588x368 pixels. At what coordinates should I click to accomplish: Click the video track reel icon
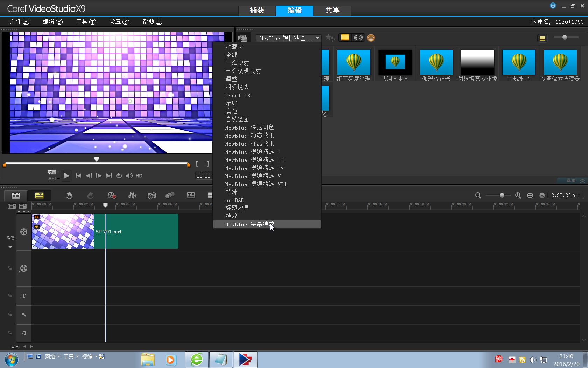click(24, 232)
